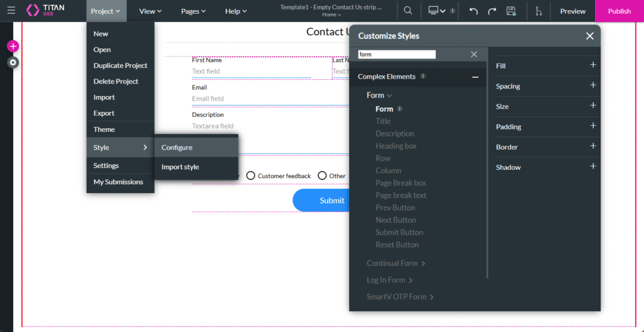Click the pink plus add-element button

pos(13,47)
